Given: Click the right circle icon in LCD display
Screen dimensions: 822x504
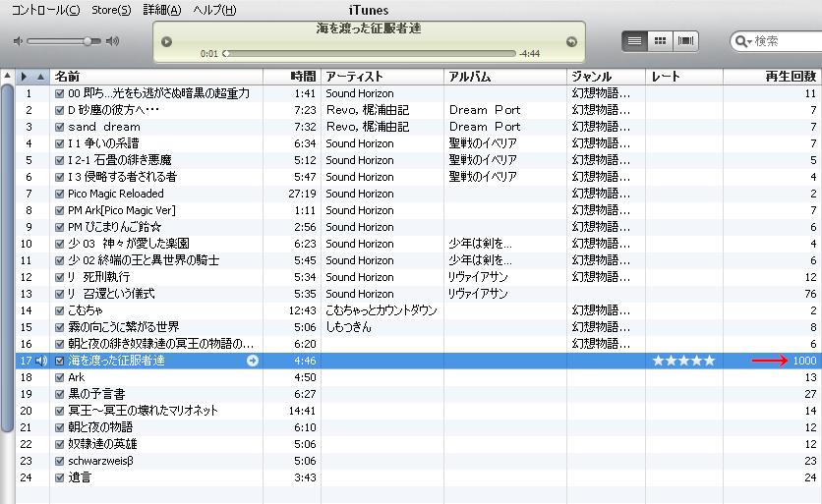Looking at the screenshot, I should pyautogui.click(x=571, y=42).
